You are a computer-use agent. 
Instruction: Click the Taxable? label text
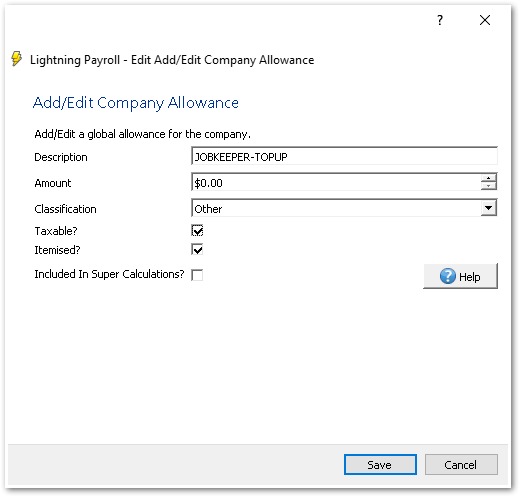[x=56, y=231]
